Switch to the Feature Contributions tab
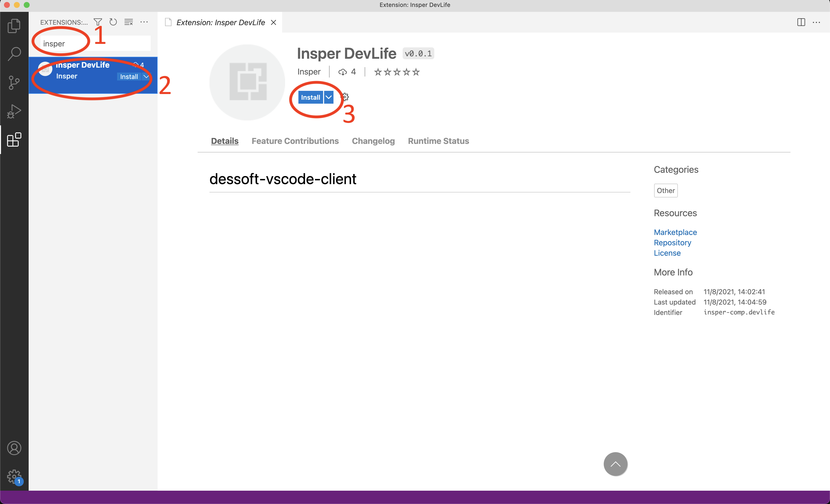 tap(295, 141)
